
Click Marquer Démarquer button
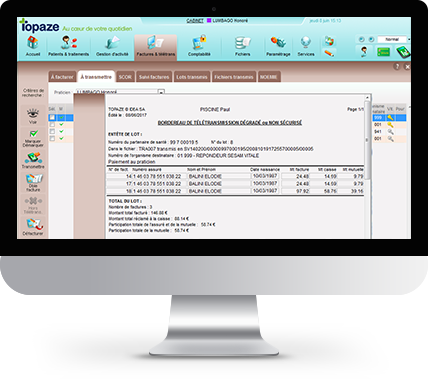[33, 138]
